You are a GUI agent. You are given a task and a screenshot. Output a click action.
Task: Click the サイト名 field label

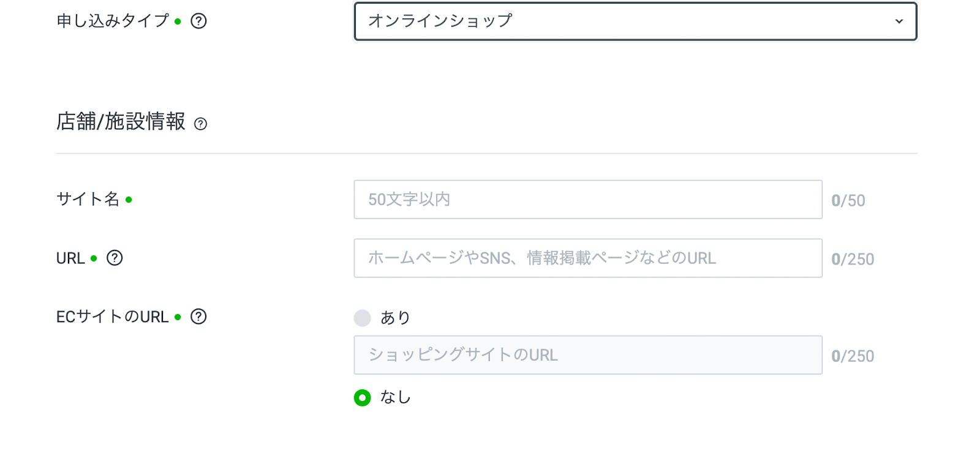coord(88,199)
